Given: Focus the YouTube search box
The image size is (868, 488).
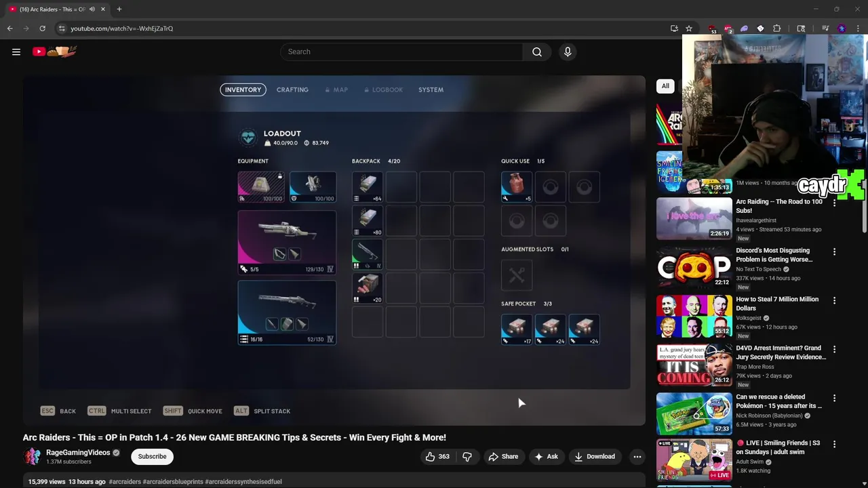Looking at the screenshot, I should (x=401, y=52).
